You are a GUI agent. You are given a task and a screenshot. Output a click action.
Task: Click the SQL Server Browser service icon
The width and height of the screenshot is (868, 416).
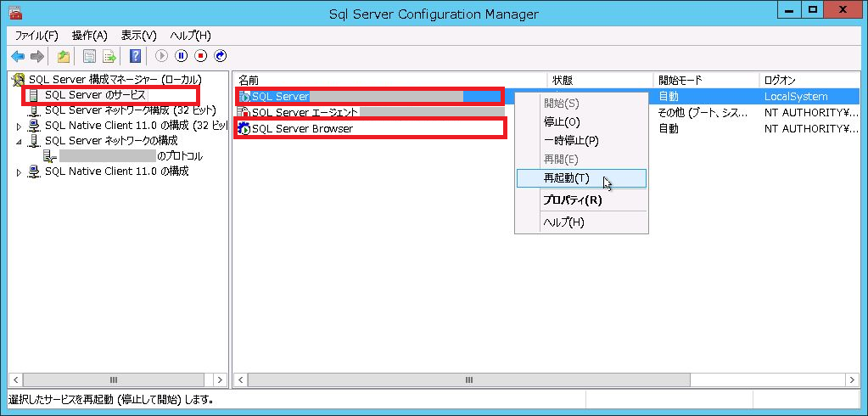pyautogui.click(x=244, y=129)
